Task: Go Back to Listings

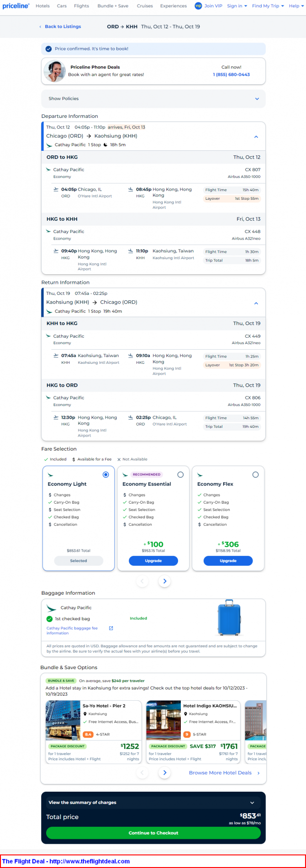Action: tap(60, 27)
